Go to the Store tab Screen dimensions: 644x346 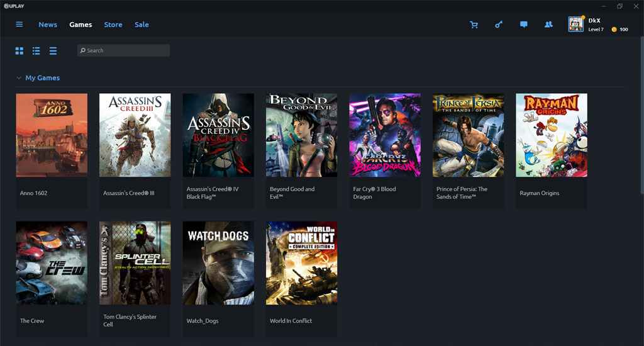113,25
